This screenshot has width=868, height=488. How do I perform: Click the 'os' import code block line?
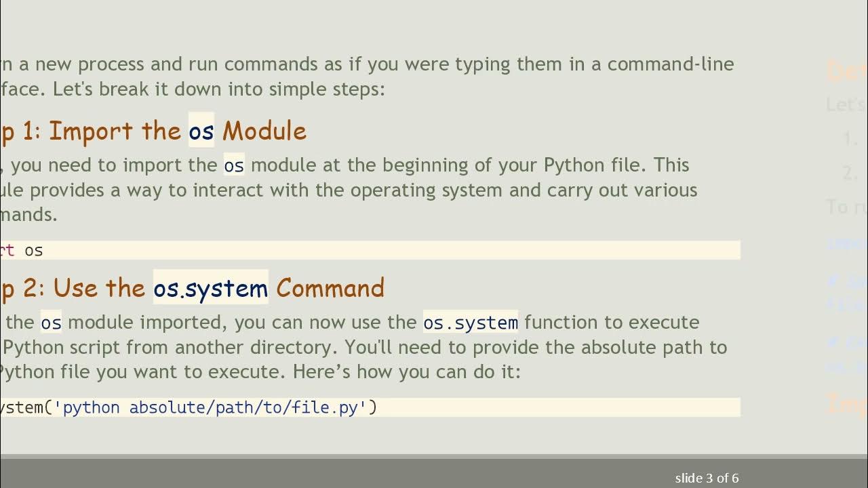click(33, 250)
